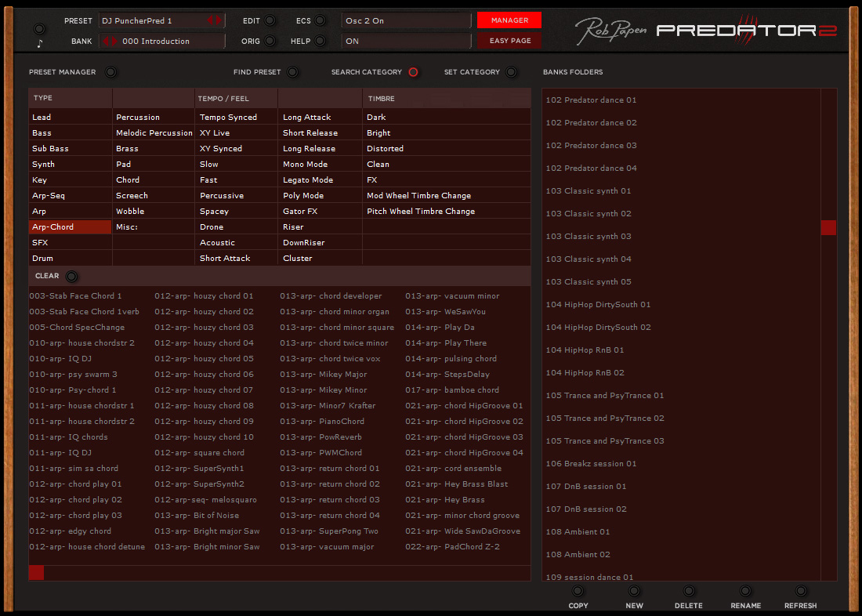Click the musical note toggle near top left
This screenshot has width=862, height=616.
coord(40,27)
